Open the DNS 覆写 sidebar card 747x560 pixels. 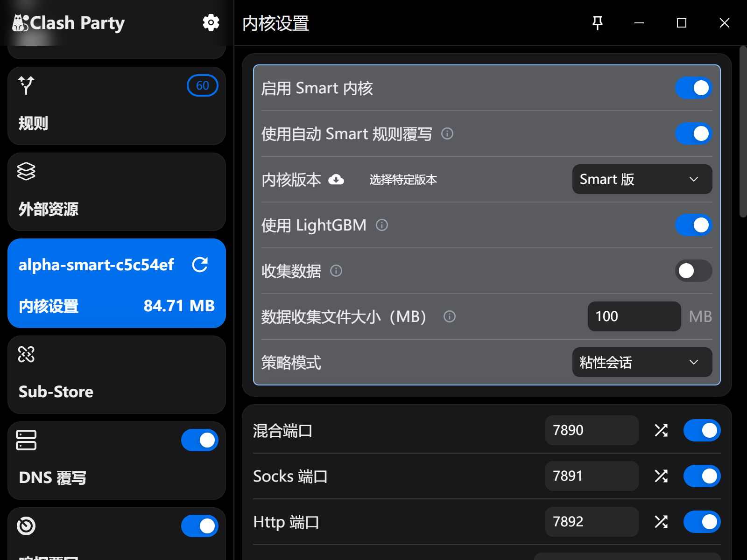[x=117, y=461]
